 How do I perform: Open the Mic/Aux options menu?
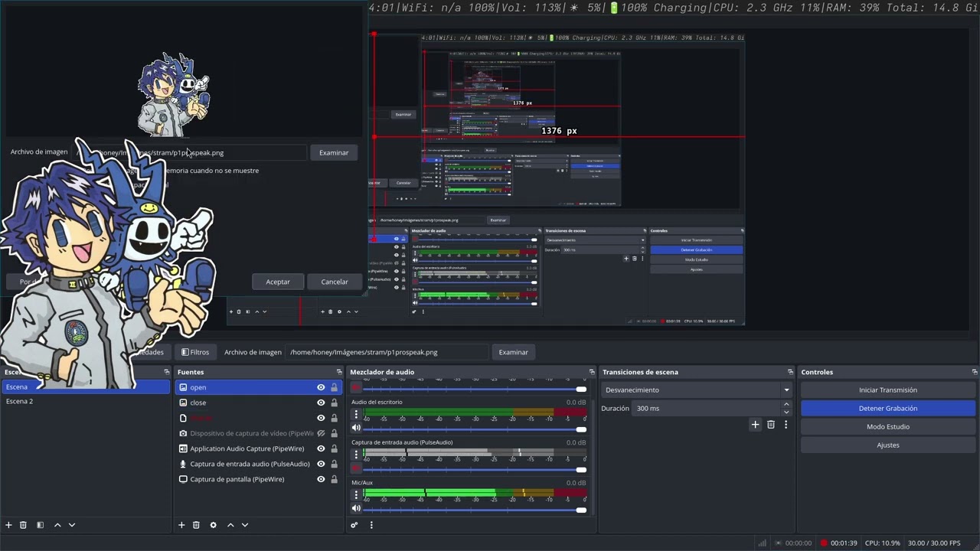(x=356, y=496)
